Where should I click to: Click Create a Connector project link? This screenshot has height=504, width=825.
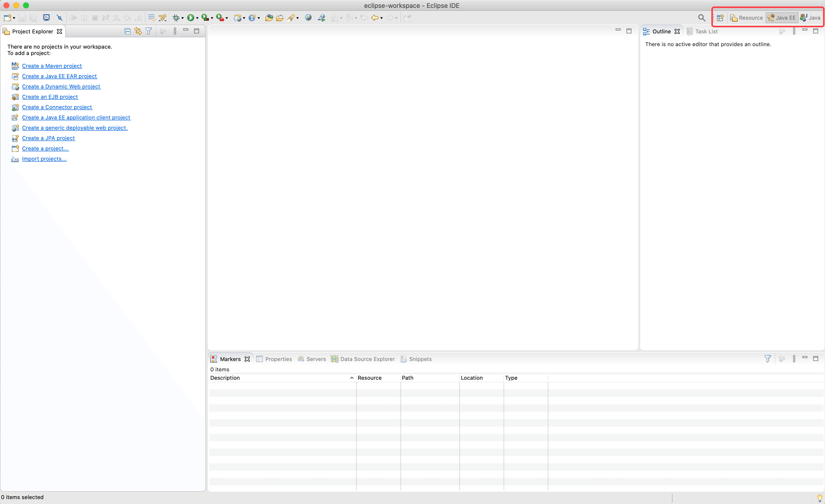(57, 107)
